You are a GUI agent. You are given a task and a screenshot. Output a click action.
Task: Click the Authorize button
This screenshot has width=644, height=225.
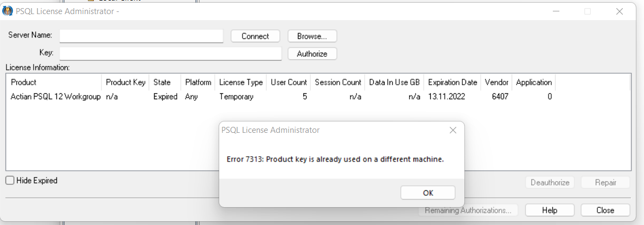tap(312, 54)
